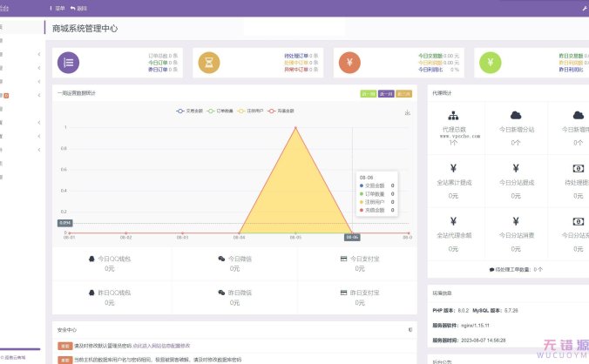The height and width of the screenshot is (364, 589).
Task: Click the QQ penguin icon for today's wallet
Action: 93,259
